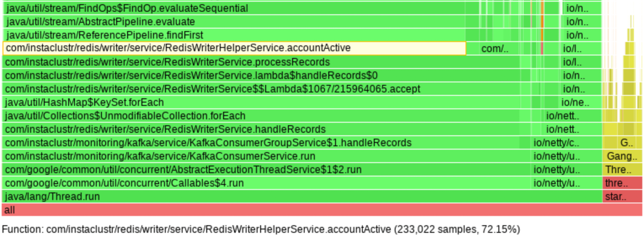The height and width of the screenshot is (237, 644).
Task: Click Collections$UnmodifiableCollection.forEach frame
Action: tap(272, 116)
